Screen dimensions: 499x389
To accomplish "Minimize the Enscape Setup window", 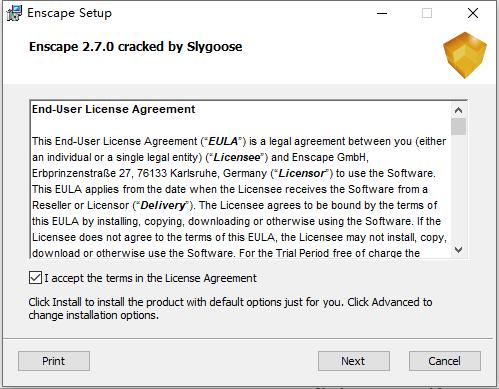I will coord(382,13).
